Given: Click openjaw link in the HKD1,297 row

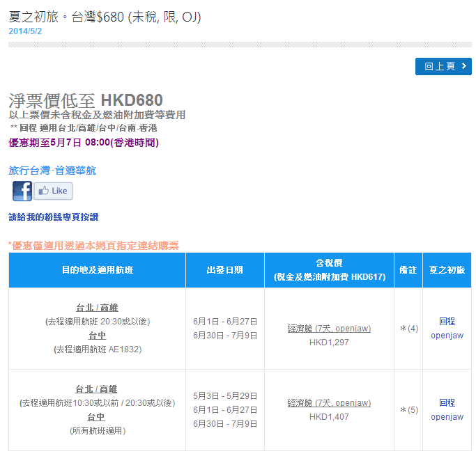Looking at the screenshot, I should 447,335.
